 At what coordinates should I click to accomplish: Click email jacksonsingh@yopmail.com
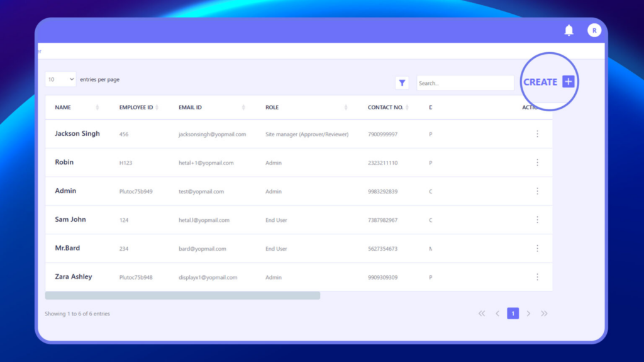pos(213,134)
